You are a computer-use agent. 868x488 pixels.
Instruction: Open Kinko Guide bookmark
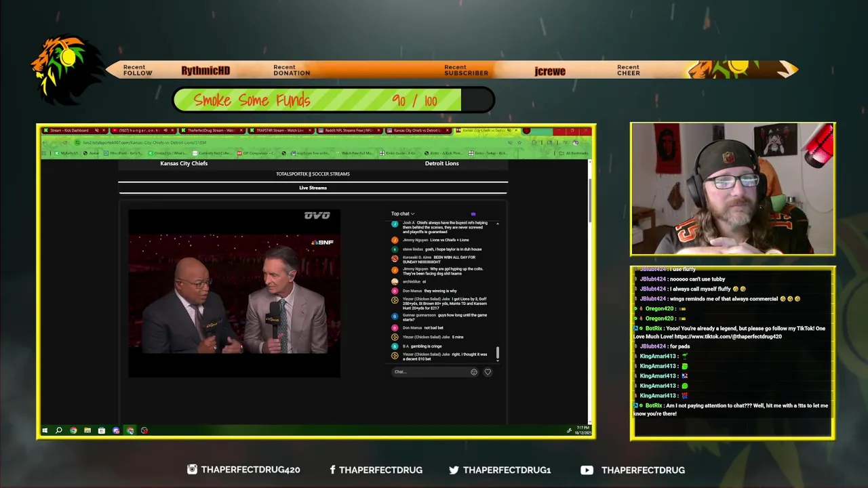click(399, 153)
